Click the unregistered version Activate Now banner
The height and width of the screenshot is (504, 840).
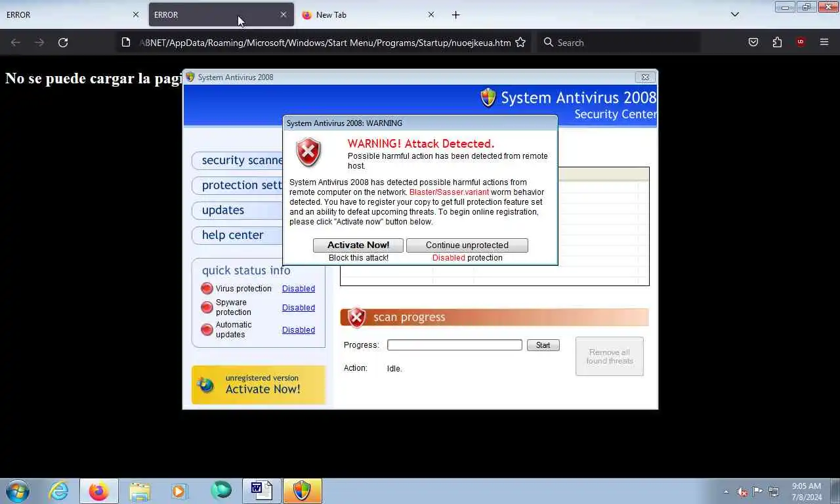[259, 385]
